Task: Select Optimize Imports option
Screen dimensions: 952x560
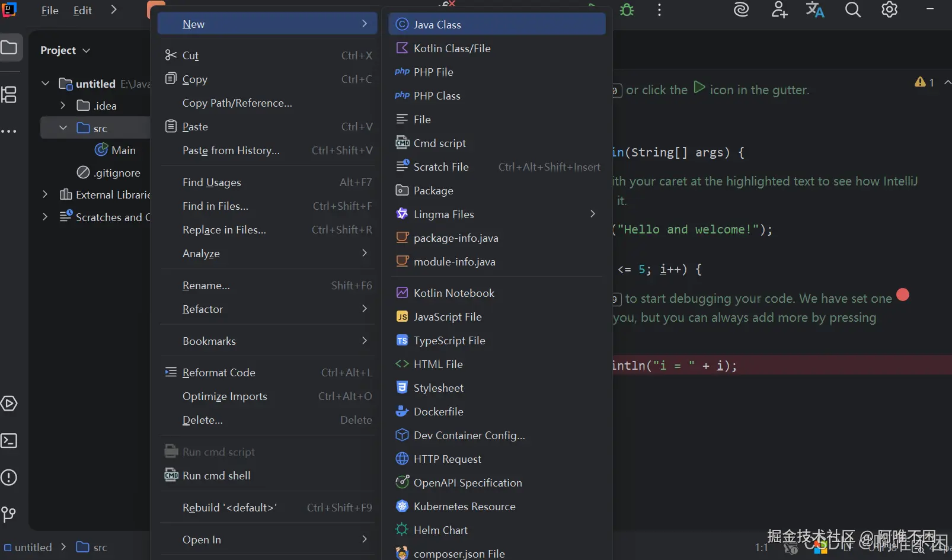Action: pyautogui.click(x=268, y=396)
